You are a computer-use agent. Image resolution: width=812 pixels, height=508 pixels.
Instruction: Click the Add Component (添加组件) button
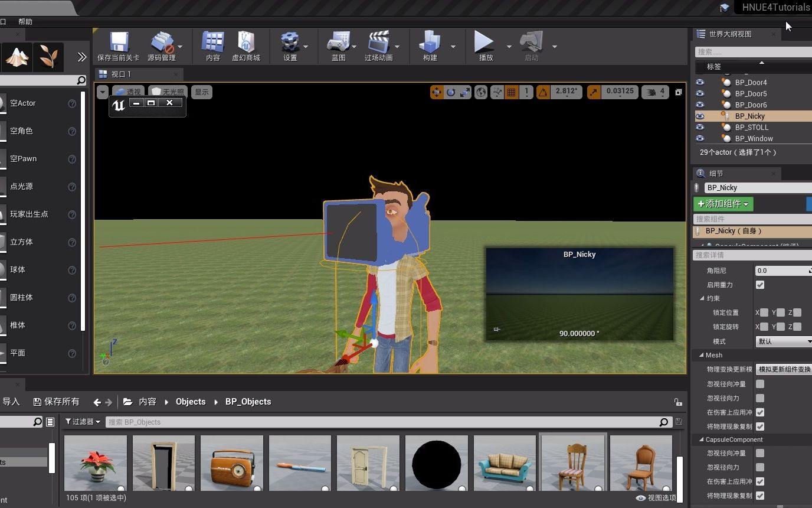click(x=723, y=204)
